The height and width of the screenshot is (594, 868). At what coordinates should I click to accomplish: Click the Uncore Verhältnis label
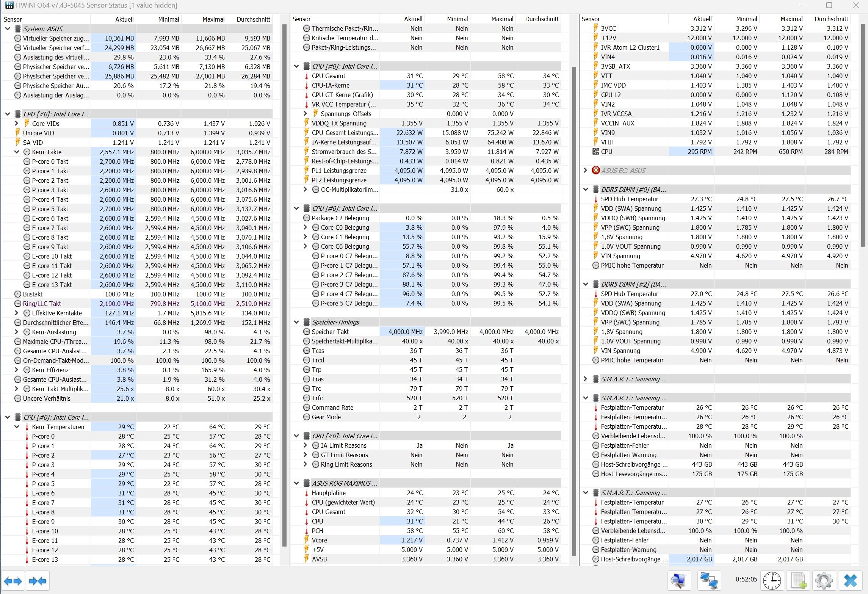click(47, 398)
